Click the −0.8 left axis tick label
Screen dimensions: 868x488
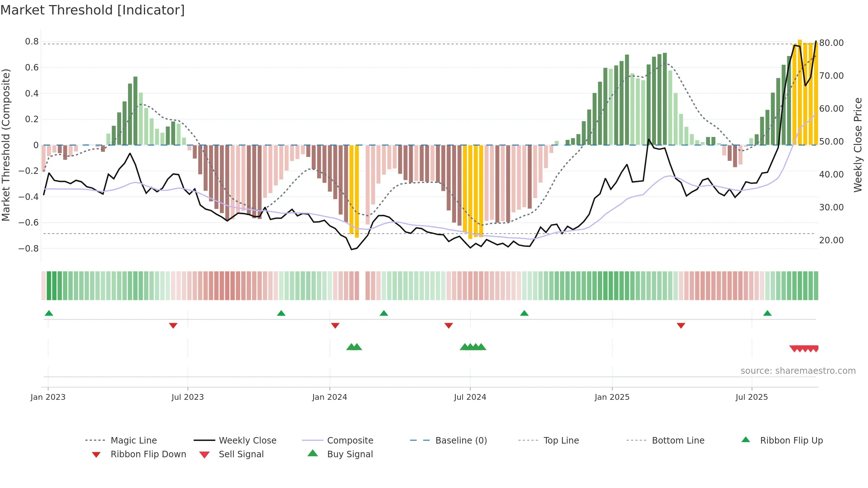[x=29, y=249]
